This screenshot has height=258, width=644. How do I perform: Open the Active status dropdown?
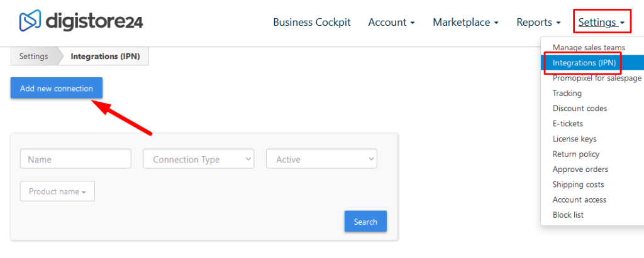(321, 159)
